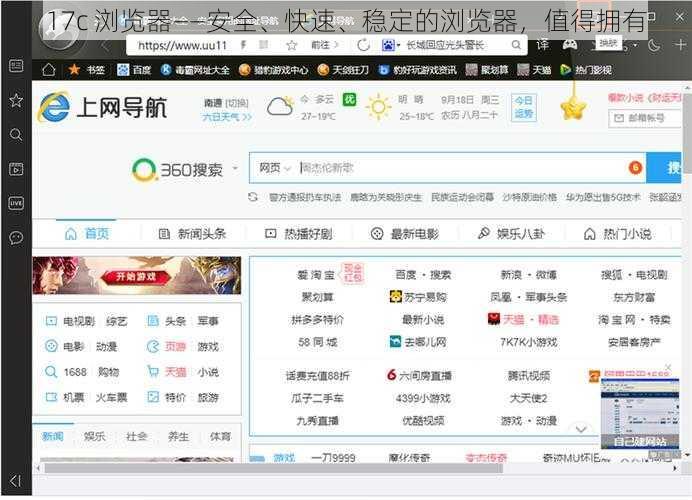This screenshot has width=692, height=500.
Task: Open the search engine paw icon dropdown
Action: click(391, 45)
